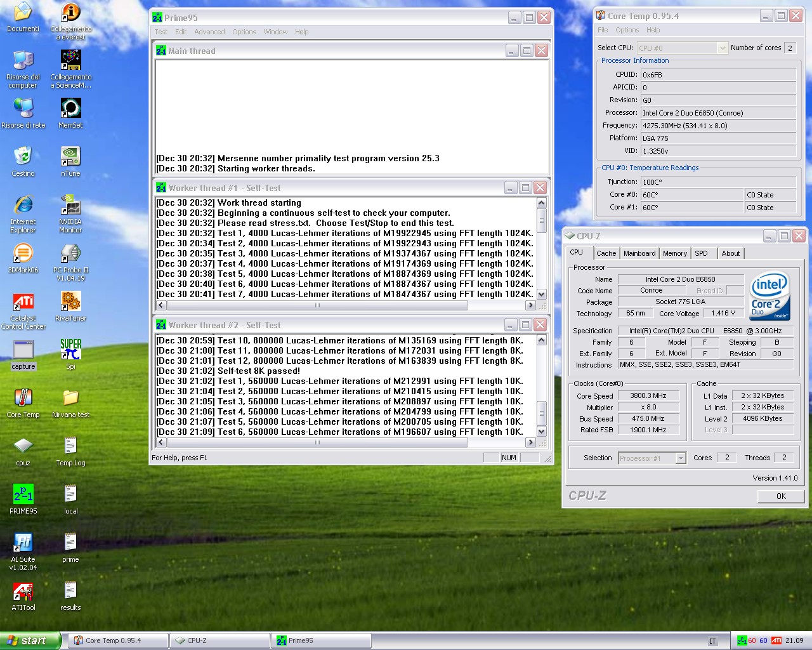Image resolution: width=812 pixels, height=650 pixels.
Task: Click the Frequency value field in Core Temp
Action: point(718,126)
